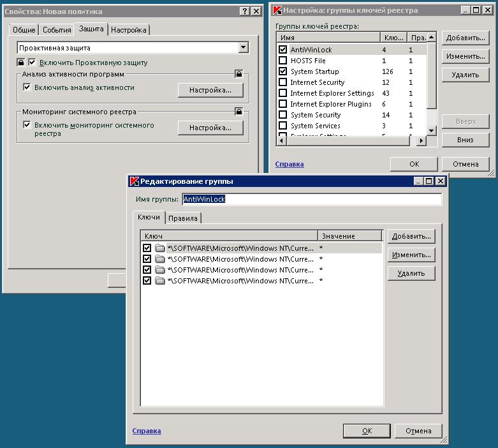Click the Значение column header
498x448 pixels.
point(350,236)
